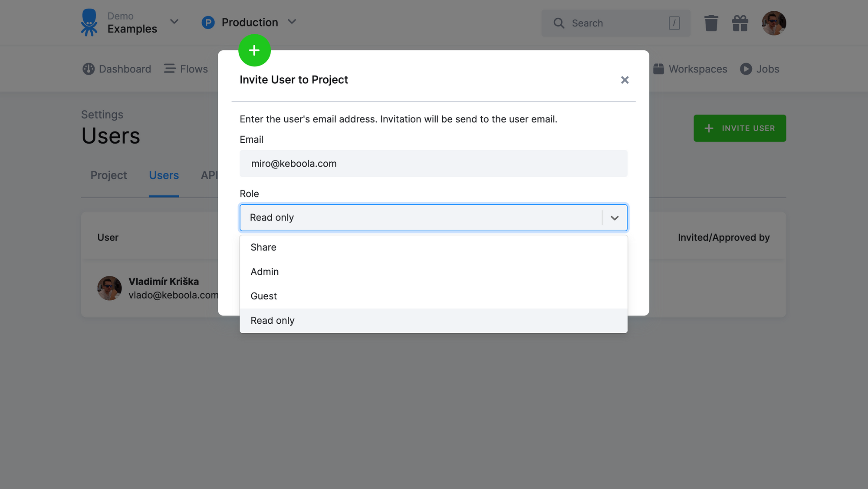Click the gift/rewards icon
This screenshot has width=868, height=489.
coord(740,23)
